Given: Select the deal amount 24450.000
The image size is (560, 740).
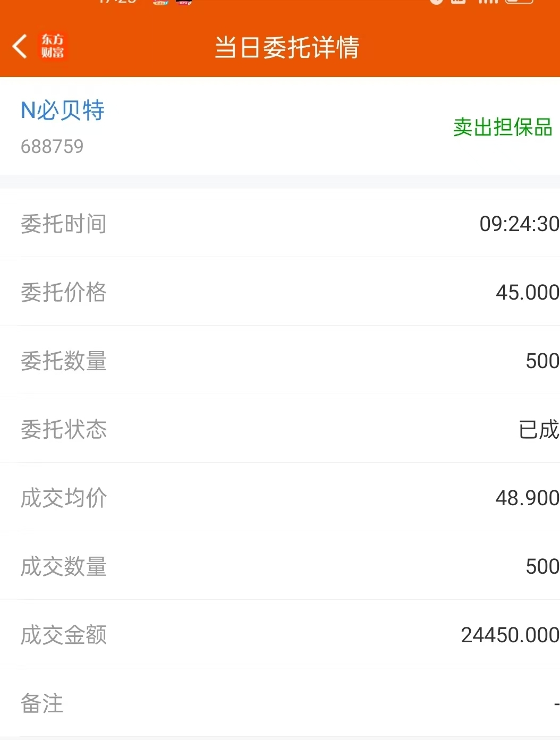Looking at the screenshot, I should 510,635.
